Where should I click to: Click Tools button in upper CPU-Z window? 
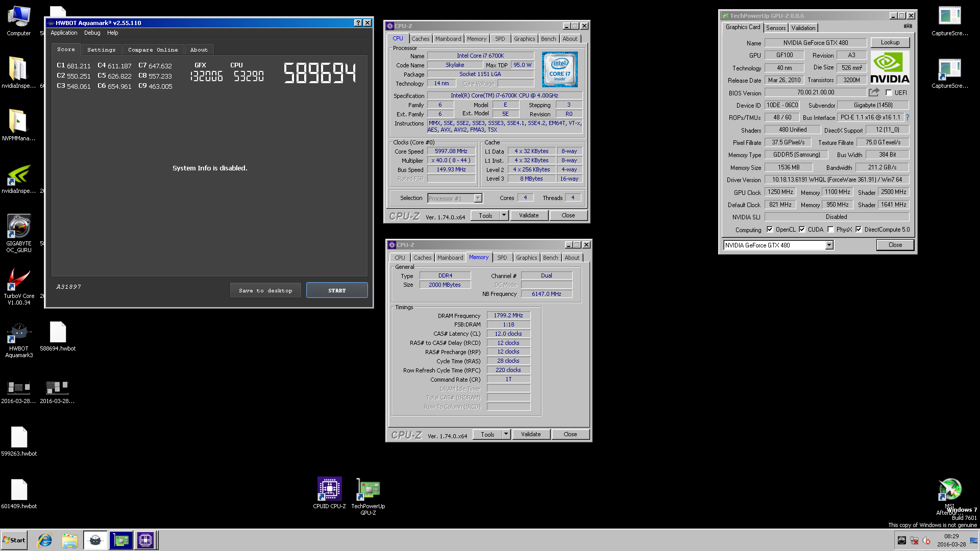485,215
